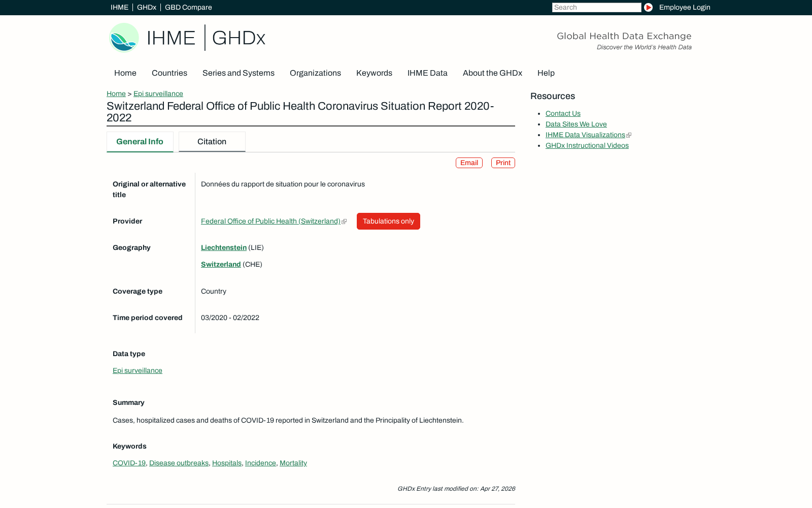This screenshot has height=508, width=812.
Task: Open the Help menu item
Action: coord(546,73)
